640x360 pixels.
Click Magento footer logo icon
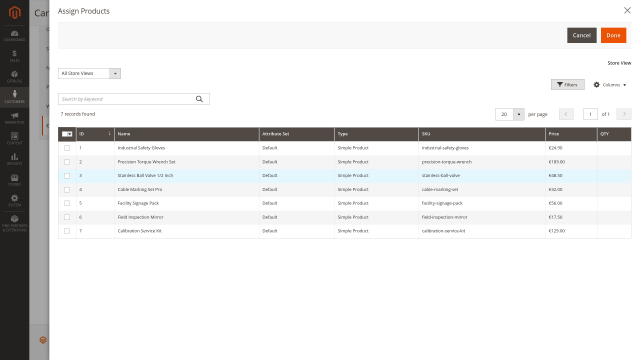tap(43, 340)
